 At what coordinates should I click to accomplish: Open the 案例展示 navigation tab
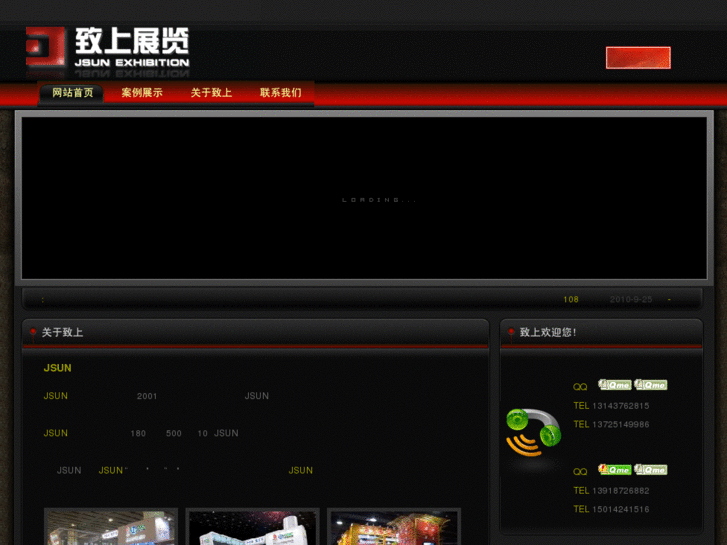tap(142, 93)
